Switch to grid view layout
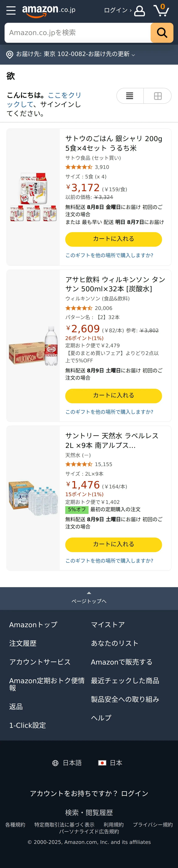This screenshot has width=178, height=868. (158, 96)
